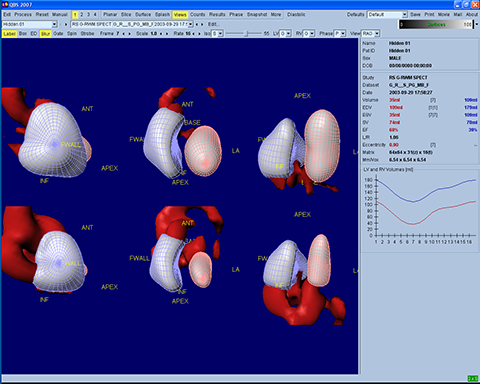Go to next patient arrow

pos(66,24)
